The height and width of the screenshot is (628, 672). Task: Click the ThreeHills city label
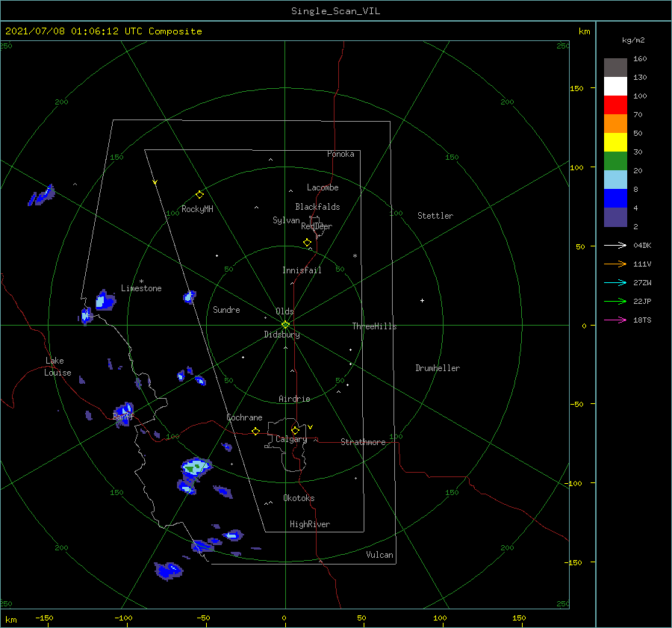[x=374, y=326]
